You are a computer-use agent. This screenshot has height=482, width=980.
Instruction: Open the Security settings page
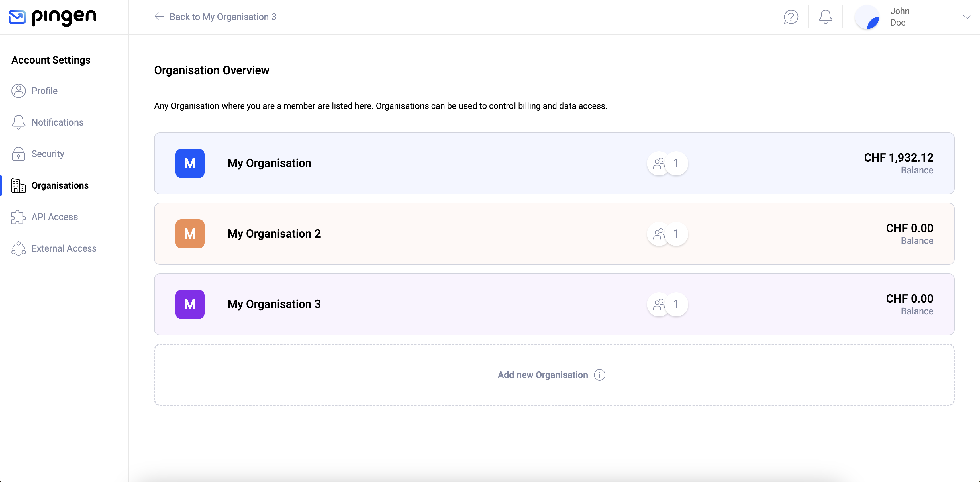(x=48, y=154)
